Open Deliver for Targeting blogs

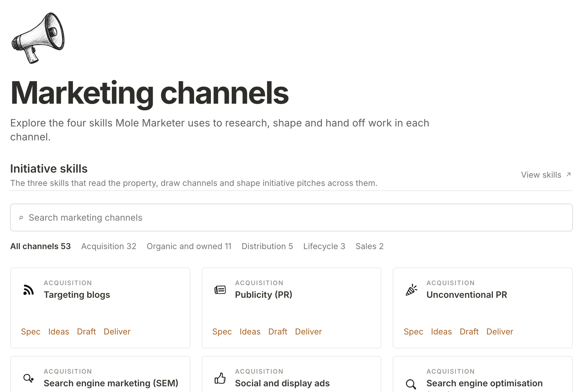(117, 332)
